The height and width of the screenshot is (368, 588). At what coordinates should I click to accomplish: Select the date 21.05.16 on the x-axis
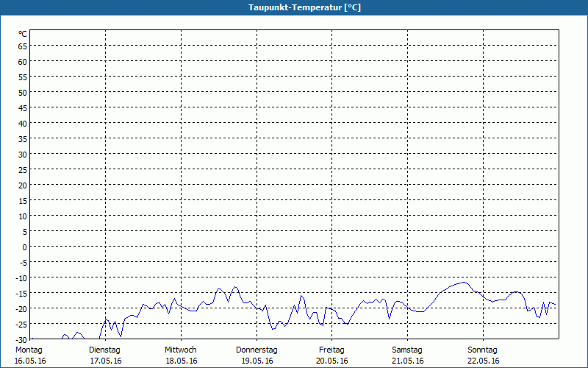click(x=407, y=361)
